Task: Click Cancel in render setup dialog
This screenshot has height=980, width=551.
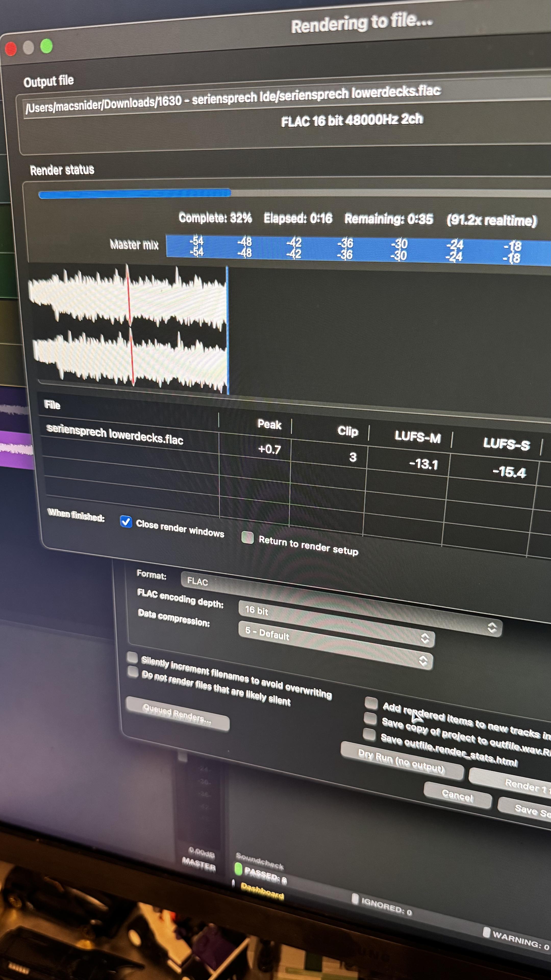Action: coord(457,795)
